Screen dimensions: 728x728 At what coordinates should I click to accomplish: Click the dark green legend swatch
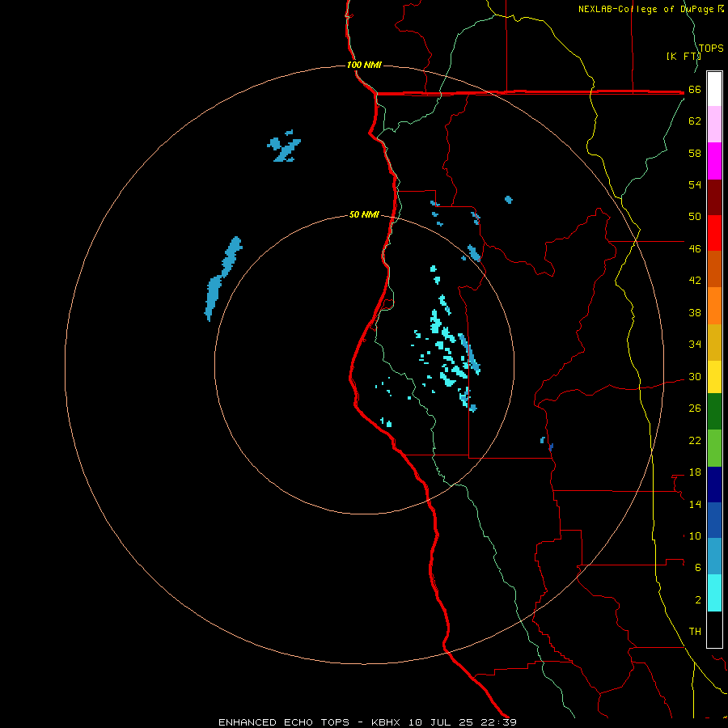coord(714,412)
